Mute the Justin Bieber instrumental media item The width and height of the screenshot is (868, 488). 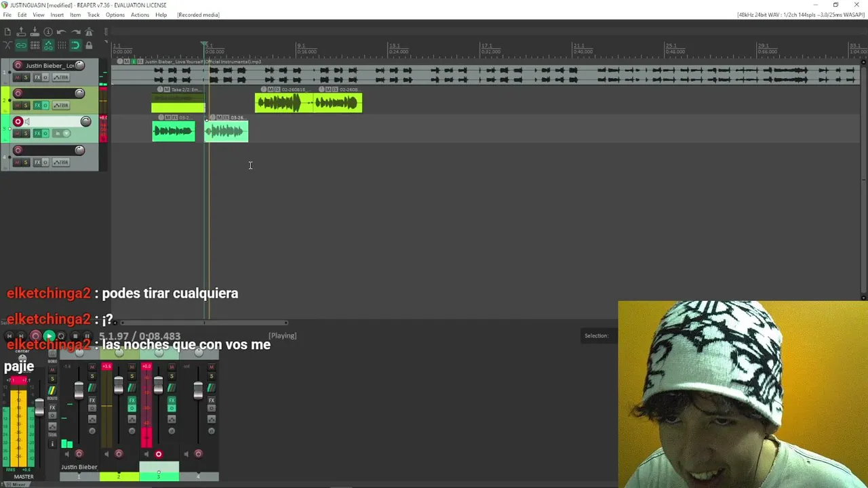tap(127, 62)
